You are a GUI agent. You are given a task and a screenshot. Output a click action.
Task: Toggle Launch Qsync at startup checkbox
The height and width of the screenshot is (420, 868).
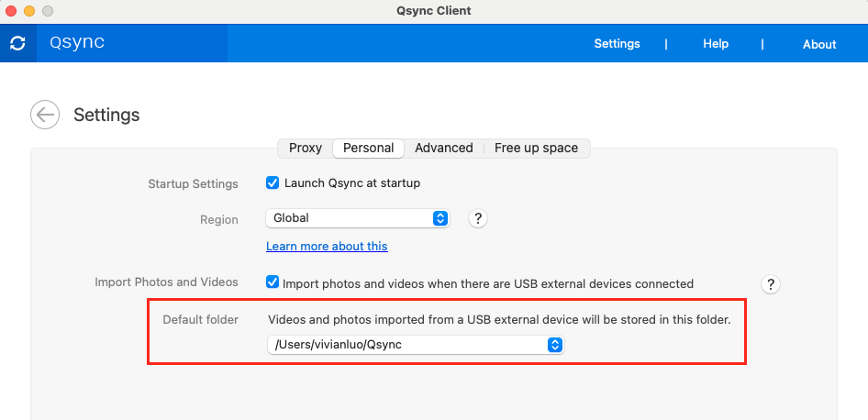coord(273,182)
